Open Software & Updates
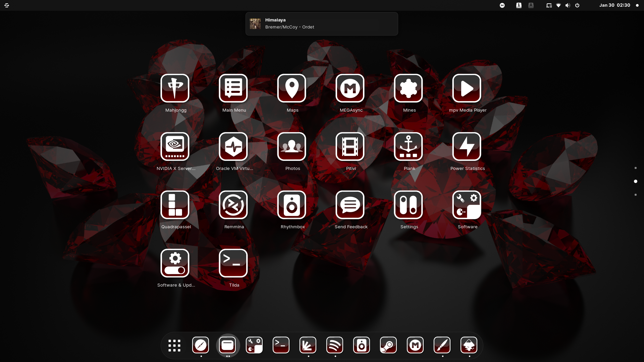 (x=175, y=263)
